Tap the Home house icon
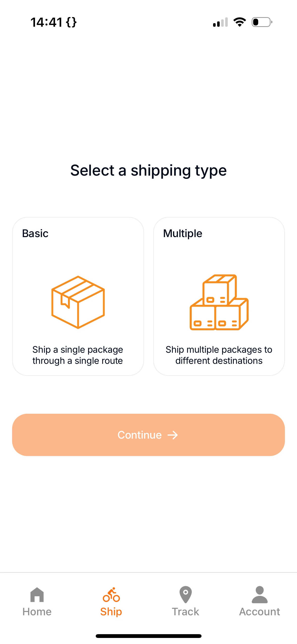The image size is (297, 644). click(x=37, y=595)
